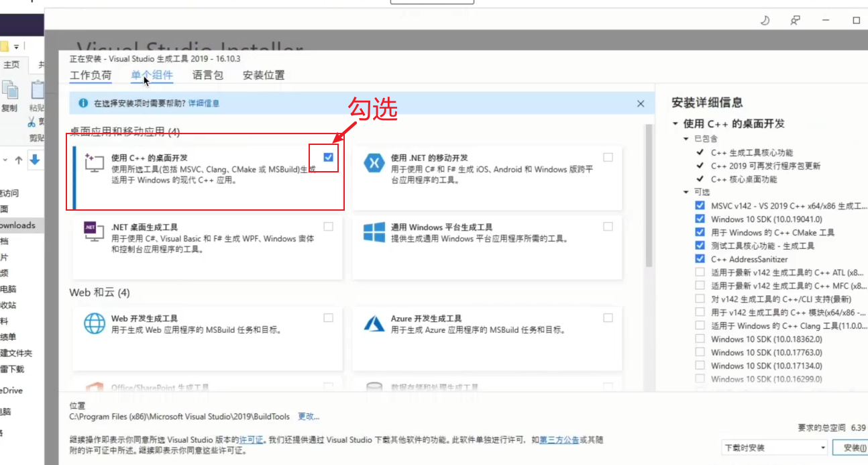Dismiss the help banner with the X
The height and width of the screenshot is (465, 868).
(641, 103)
